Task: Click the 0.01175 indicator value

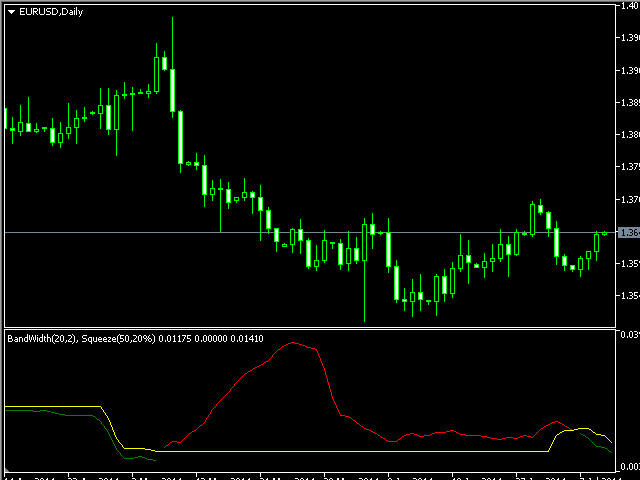Action: click(175, 339)
